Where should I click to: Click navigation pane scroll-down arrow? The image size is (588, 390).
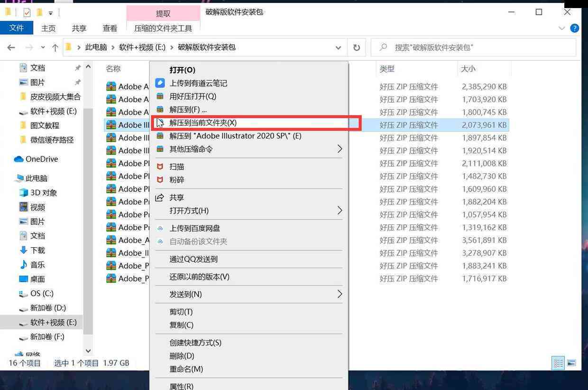(x=88, y=351)
